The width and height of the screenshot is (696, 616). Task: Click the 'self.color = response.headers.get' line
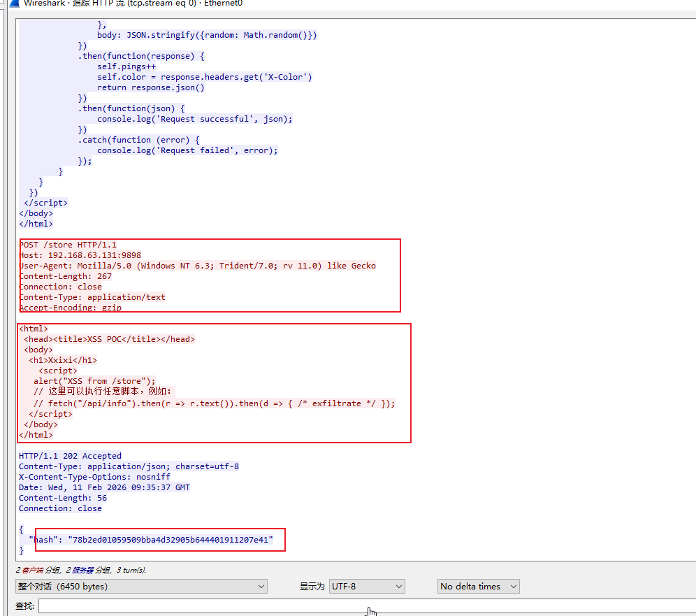tap(205, 77)
